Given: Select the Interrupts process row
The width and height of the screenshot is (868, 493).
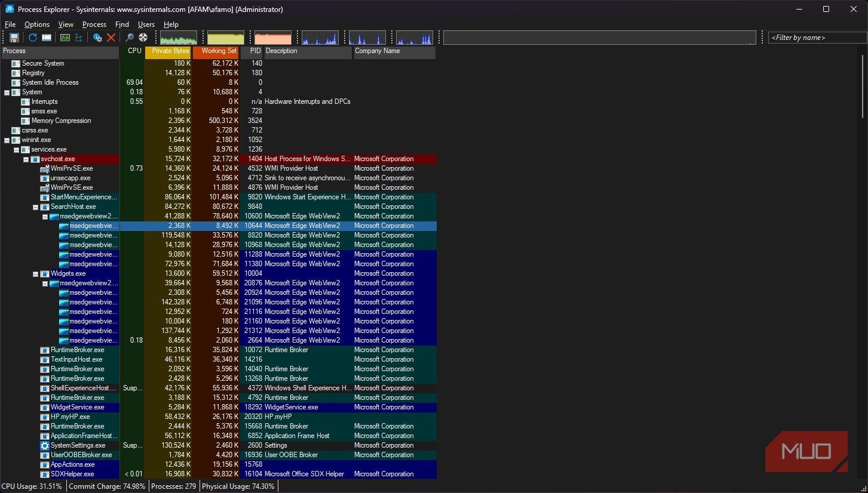Looking at the screenshot, I should coord(218,101).
